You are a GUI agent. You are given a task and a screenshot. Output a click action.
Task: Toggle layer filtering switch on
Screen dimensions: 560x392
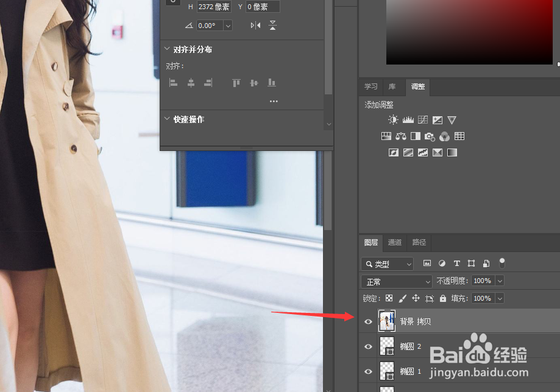[x=502, y=263]
